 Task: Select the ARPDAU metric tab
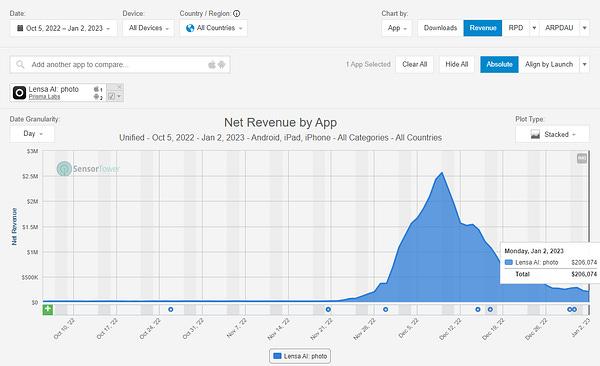coord(559,28)
